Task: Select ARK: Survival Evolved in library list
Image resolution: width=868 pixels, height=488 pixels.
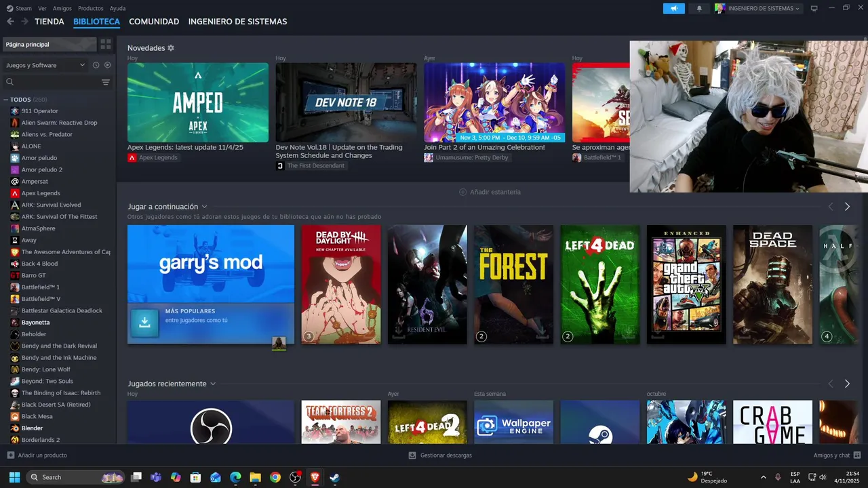Action: (51, 205)
